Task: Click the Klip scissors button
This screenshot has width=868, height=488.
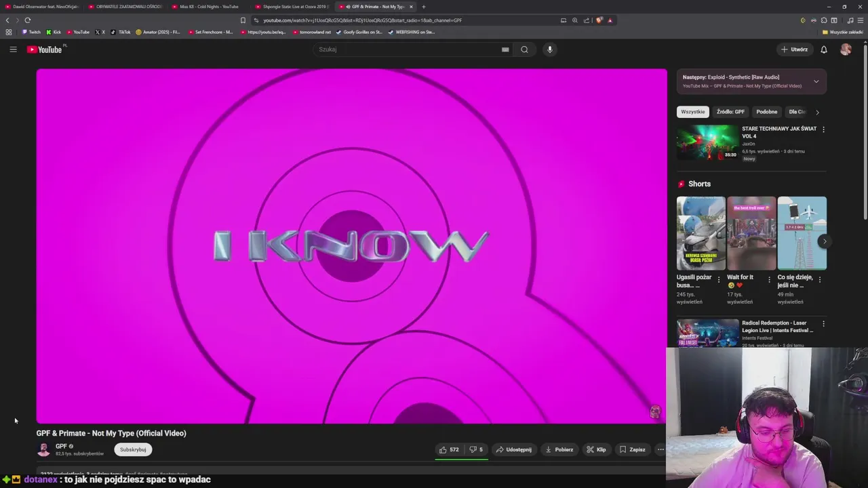Action: (x=596, y=449)
